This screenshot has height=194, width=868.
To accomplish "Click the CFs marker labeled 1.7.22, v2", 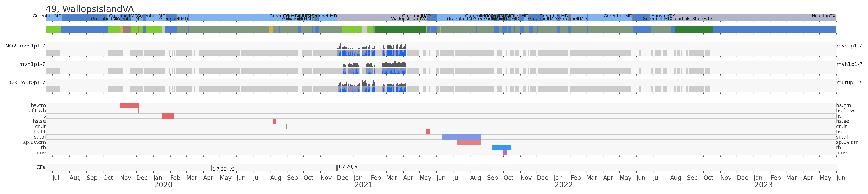I will pos(211,167).
